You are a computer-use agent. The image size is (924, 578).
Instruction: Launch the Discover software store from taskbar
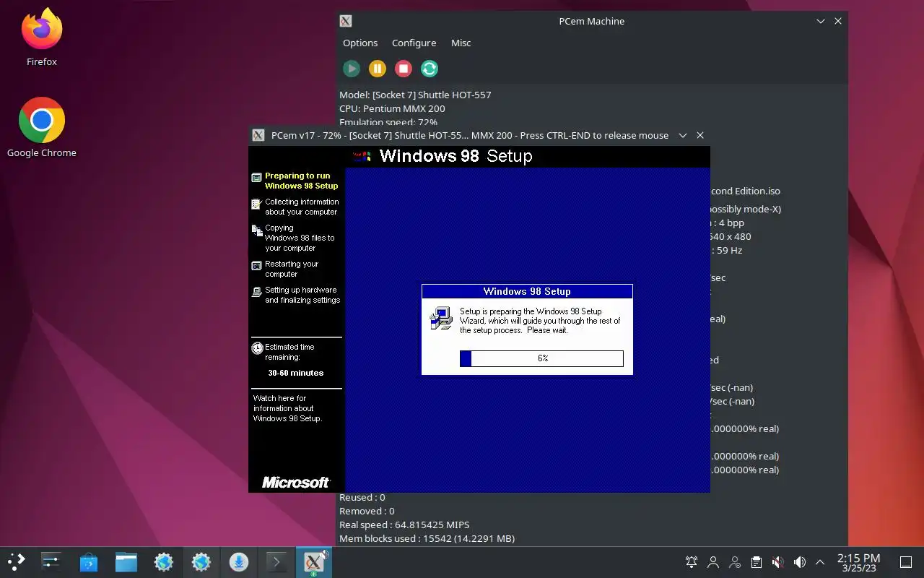(89, 561)
